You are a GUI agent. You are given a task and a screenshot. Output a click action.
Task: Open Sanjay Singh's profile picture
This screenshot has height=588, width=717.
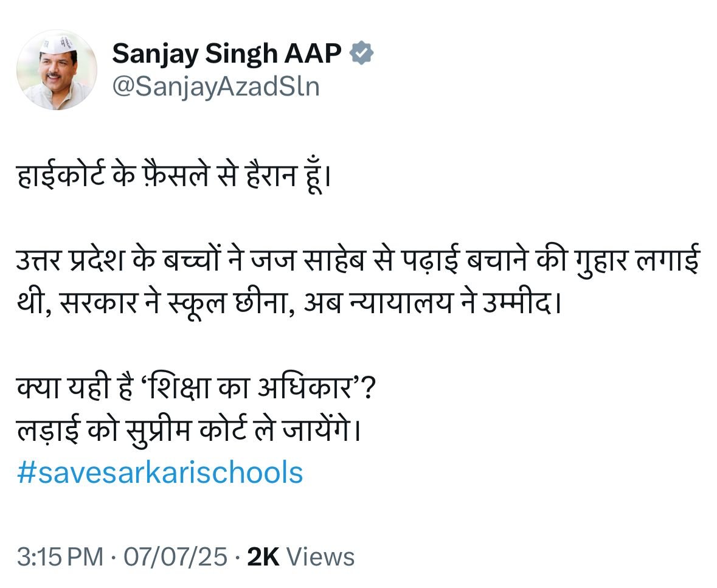(x=57, y=70)
